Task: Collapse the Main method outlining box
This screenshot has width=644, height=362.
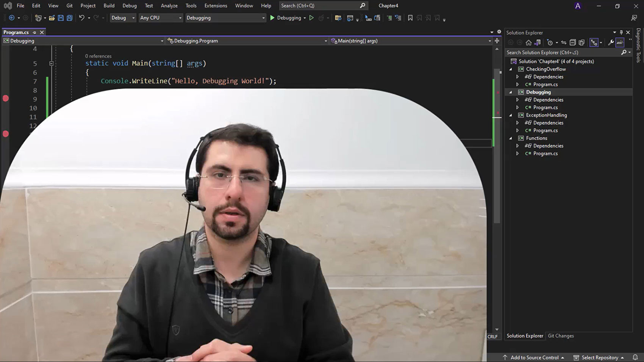Action: [52, 64]
